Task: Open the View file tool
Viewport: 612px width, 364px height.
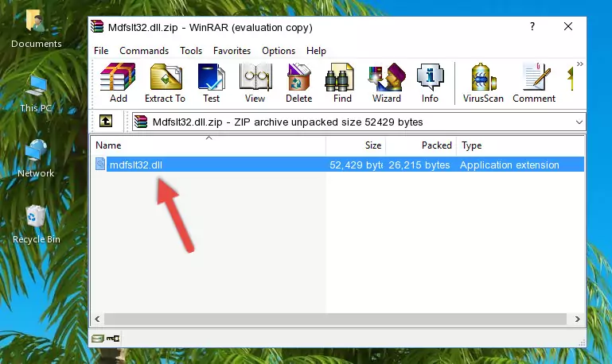Action: [255, 83]
